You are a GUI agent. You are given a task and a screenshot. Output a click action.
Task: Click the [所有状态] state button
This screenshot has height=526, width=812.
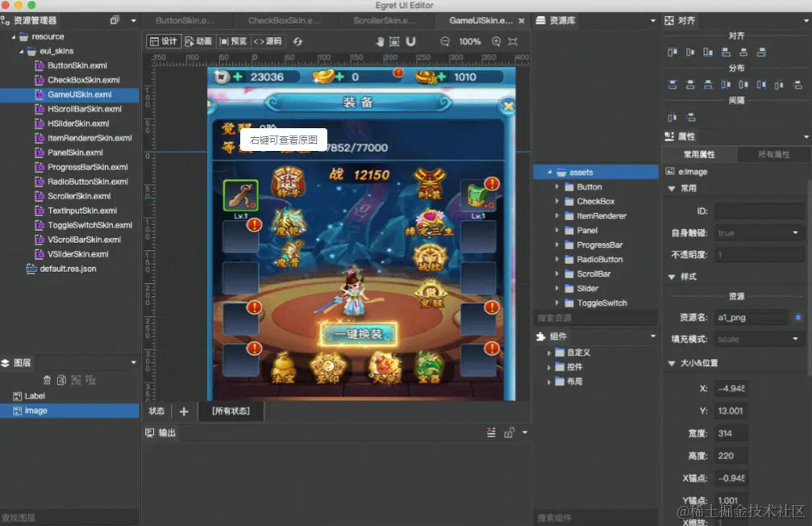(231, 411)
